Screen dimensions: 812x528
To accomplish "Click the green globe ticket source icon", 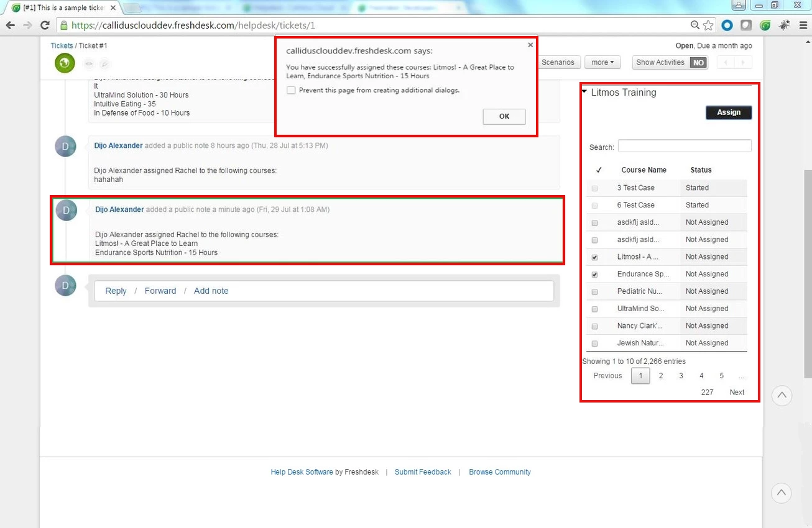I will (65, 63).
